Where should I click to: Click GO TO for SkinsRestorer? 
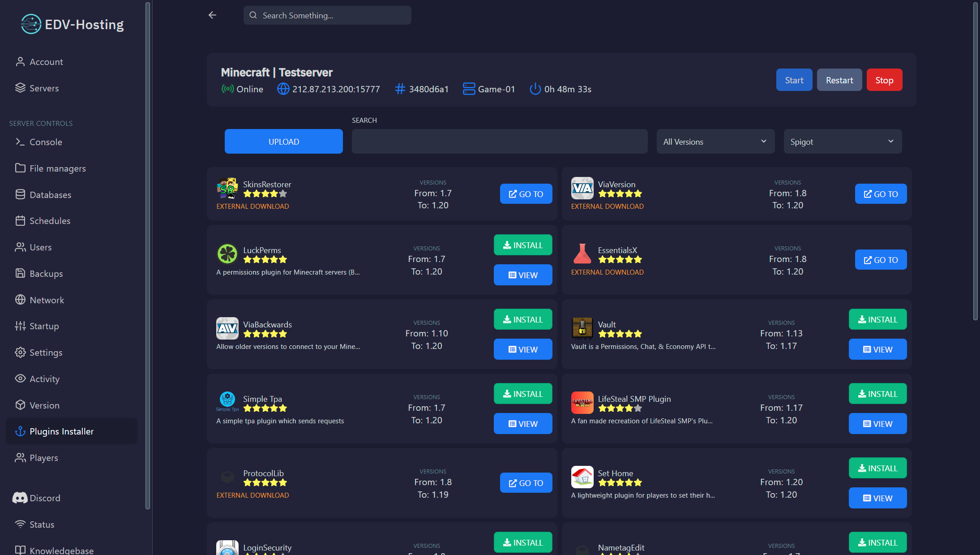coord(526,194)
